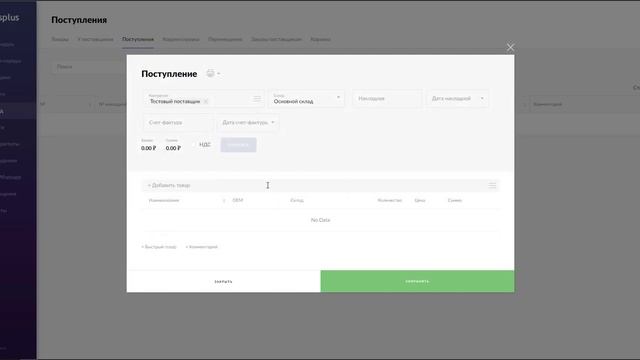Toggle the НДС checkbox

[194, 144]
